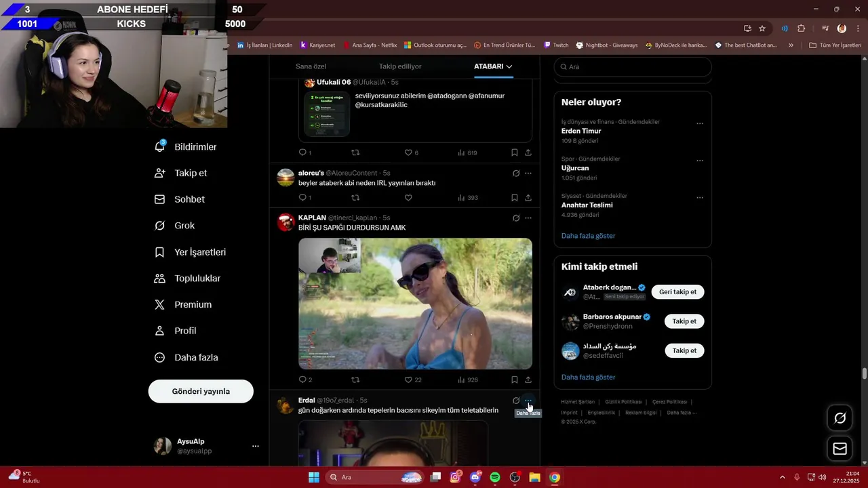Open Instagram from taskbar

click(456, 477)
